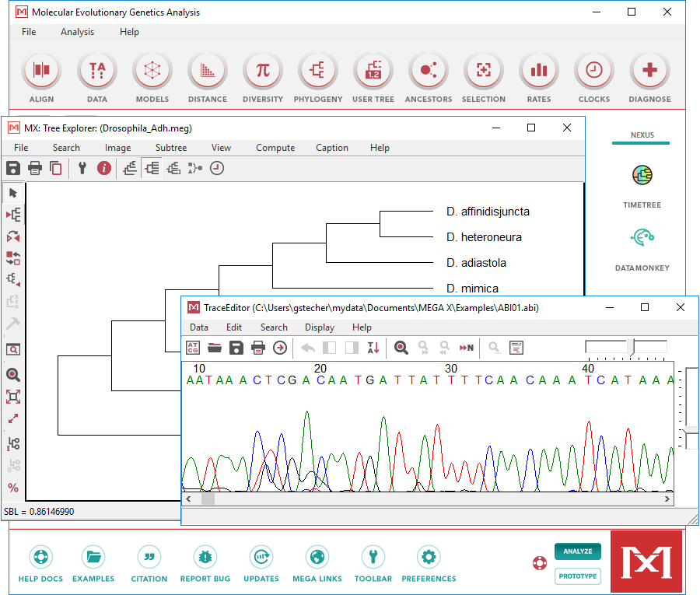Viewport: 700px width, 595px height.
Task: Save the tree session in Tree Explorer
Action: (13, 168)
